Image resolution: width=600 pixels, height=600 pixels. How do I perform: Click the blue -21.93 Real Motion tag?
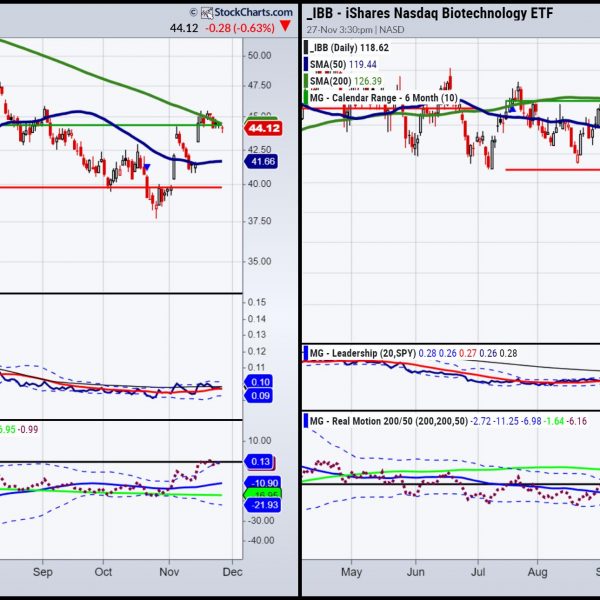262,505
